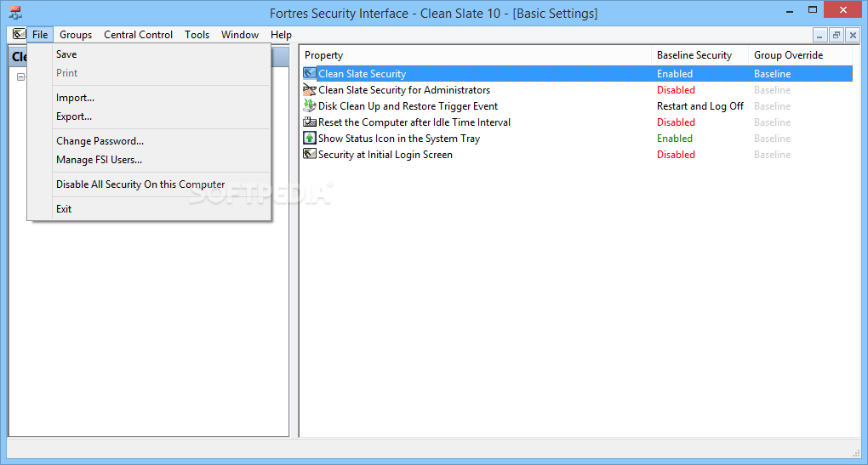Click the Baseline Security column header

pos(700,55)
